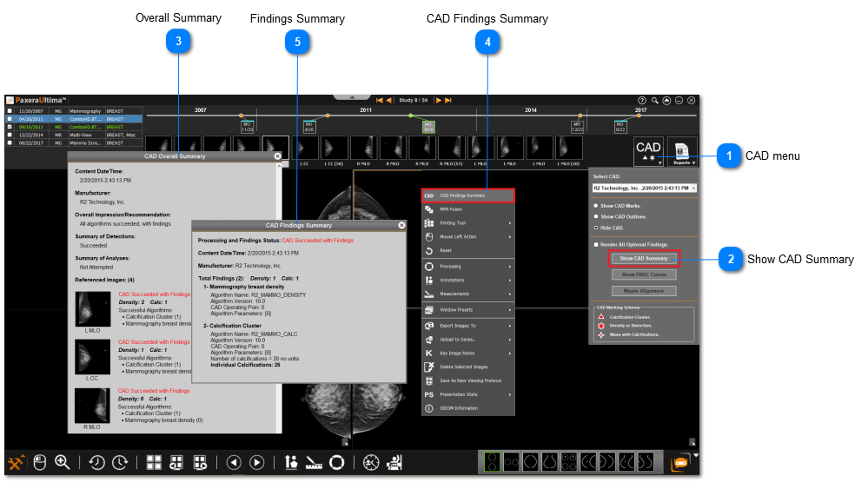Check the 11/20/2007 Mammography study checkbox

click(x=10, y=111)
